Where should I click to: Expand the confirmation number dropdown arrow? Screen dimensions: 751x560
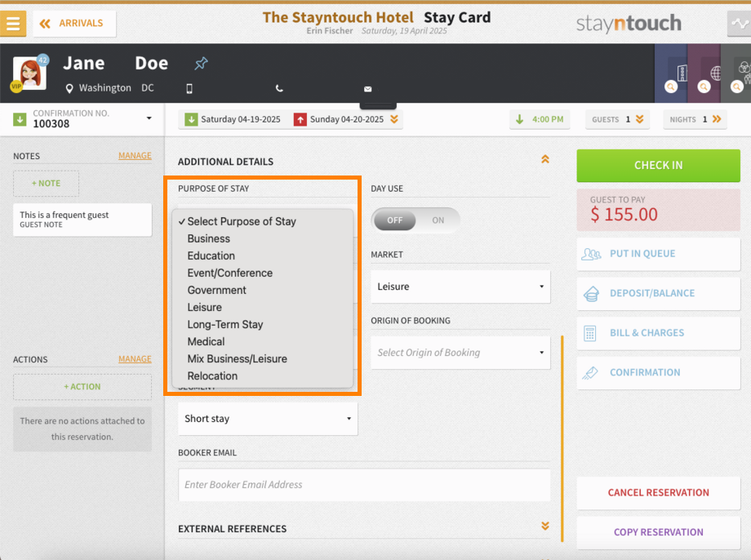[x=149, y=118]
